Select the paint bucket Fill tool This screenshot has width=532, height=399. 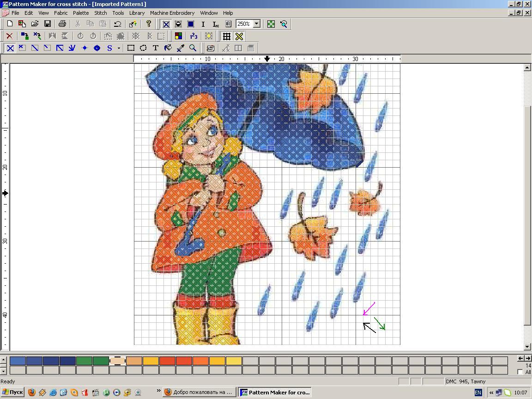168,48
